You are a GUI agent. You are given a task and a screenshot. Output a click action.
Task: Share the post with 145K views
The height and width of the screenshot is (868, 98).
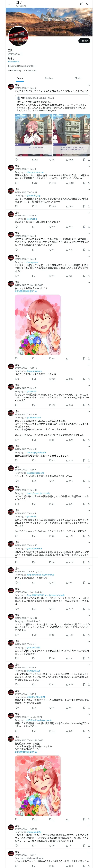(x=89, y=183)
